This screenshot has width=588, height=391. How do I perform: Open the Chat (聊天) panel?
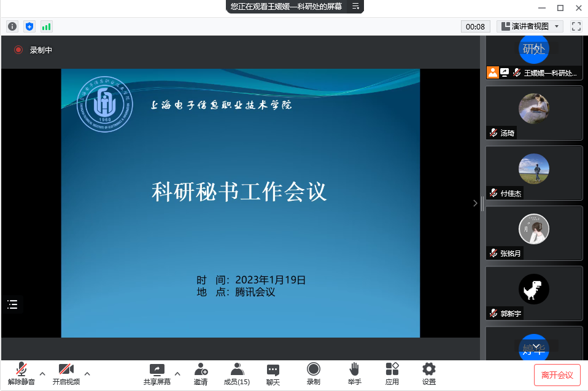pos(273,374)
